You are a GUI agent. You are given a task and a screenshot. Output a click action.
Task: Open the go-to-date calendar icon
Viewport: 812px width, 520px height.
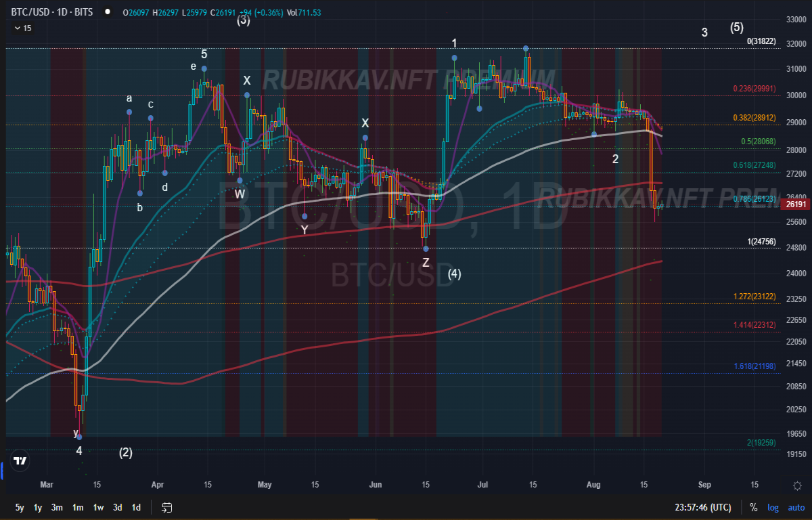coord(167,507)
